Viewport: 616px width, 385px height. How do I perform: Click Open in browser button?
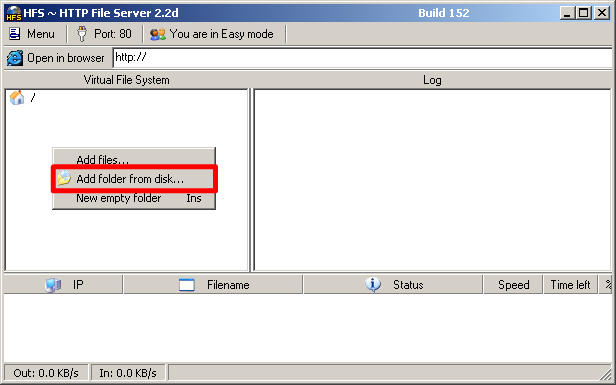tap(56, 58)
